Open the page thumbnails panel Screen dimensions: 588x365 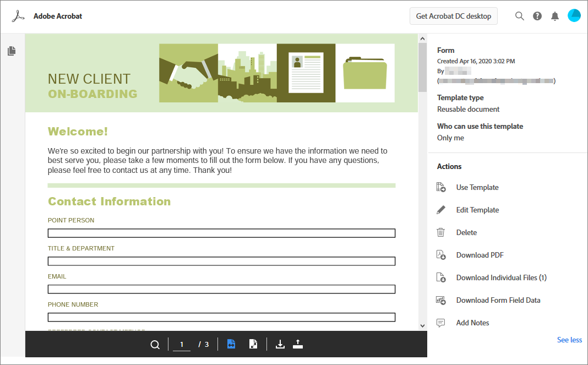click(x=12, y=50)
